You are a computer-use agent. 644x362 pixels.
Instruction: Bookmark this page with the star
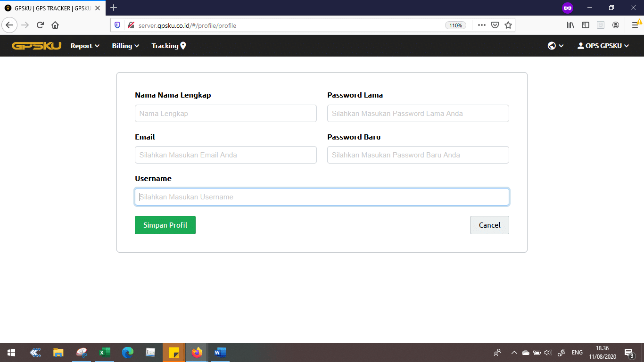(x=508, y=25)
